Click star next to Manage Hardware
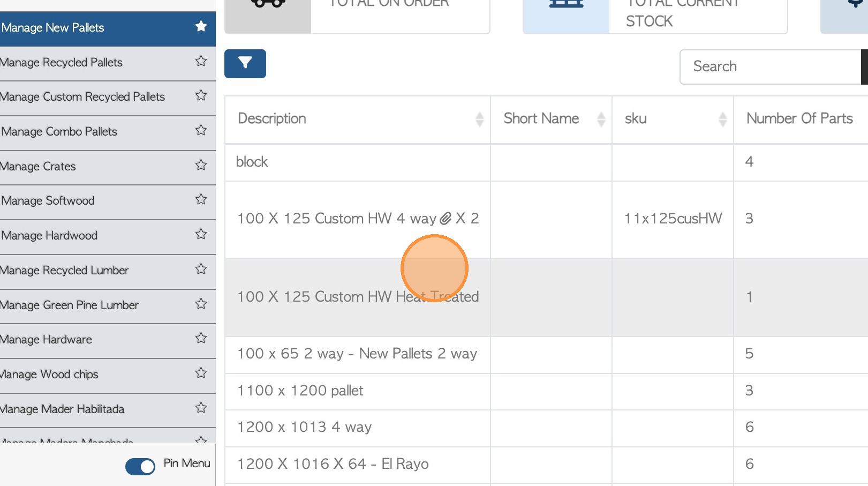The width and height of the screenshot is (868, 486). 201,338
